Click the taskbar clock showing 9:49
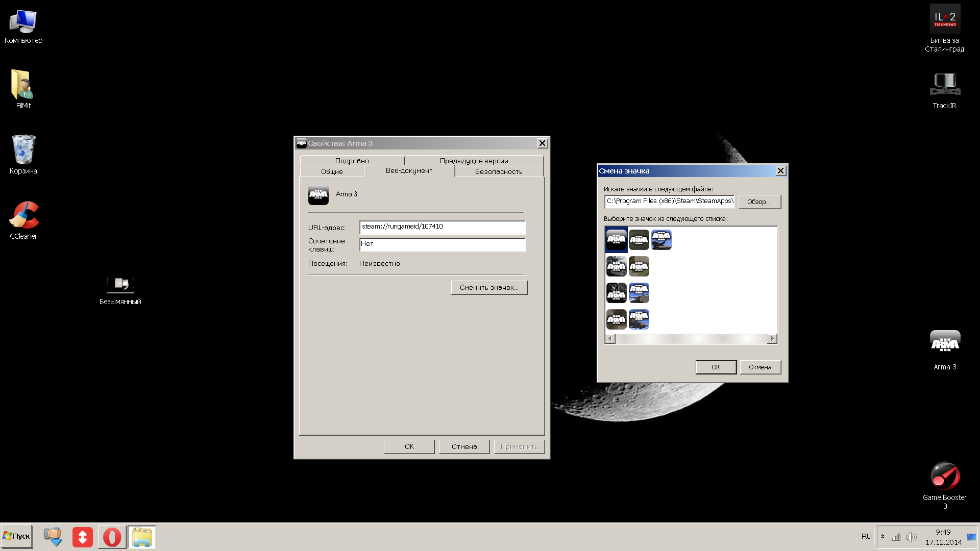The height and width of the screenshot is (551, 980). pyautogui.click(x=943, y=537)
